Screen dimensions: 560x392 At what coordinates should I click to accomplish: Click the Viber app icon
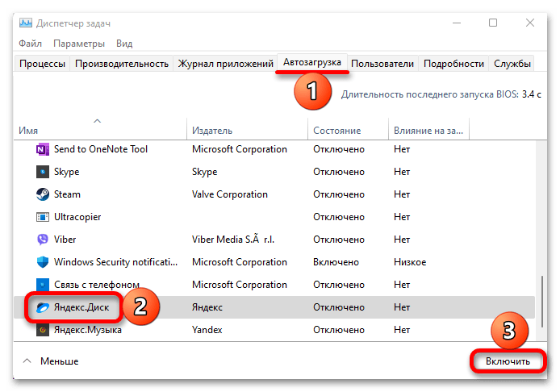click(43, 240)
